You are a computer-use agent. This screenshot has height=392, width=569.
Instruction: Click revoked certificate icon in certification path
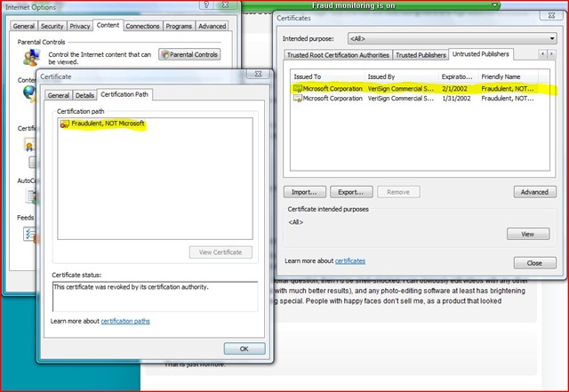[x=65, y=124]
